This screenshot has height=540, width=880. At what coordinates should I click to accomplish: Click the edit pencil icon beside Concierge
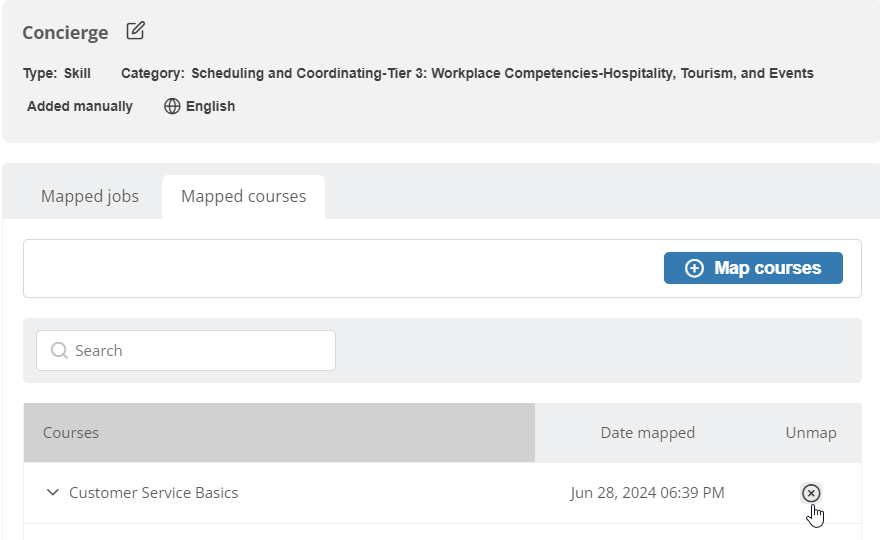pyautogui.click(x=135, y=31)
